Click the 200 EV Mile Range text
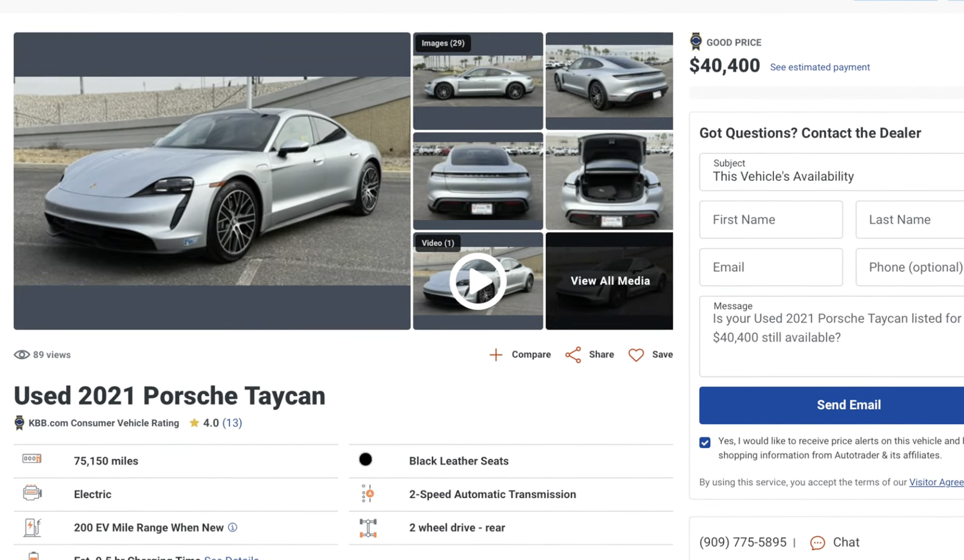Image resolution: width=964 pixels, height=560 pixels. click(x=148, y=527)
